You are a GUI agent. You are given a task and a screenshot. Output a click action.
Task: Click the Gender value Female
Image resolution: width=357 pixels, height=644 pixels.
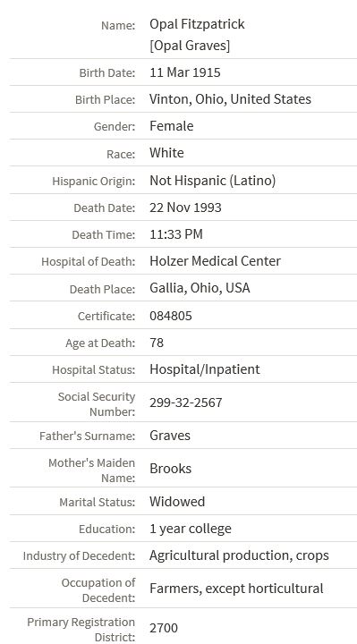[x=171, y=126]
